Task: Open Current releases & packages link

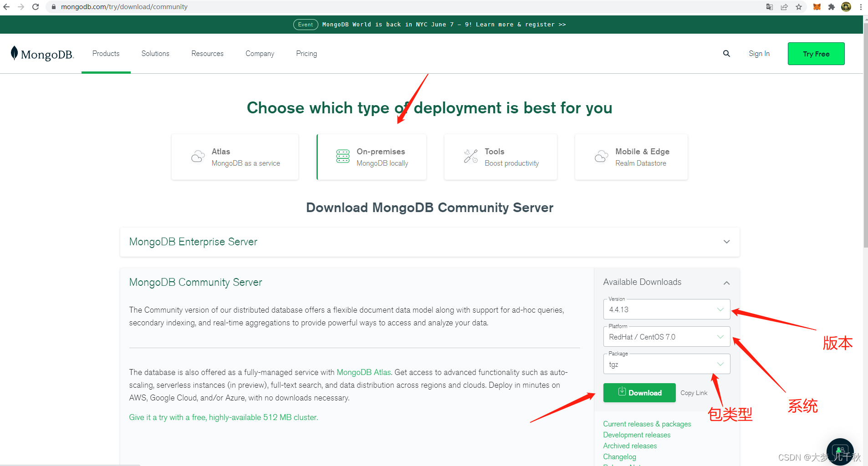Action: click(x=647, y=424)
